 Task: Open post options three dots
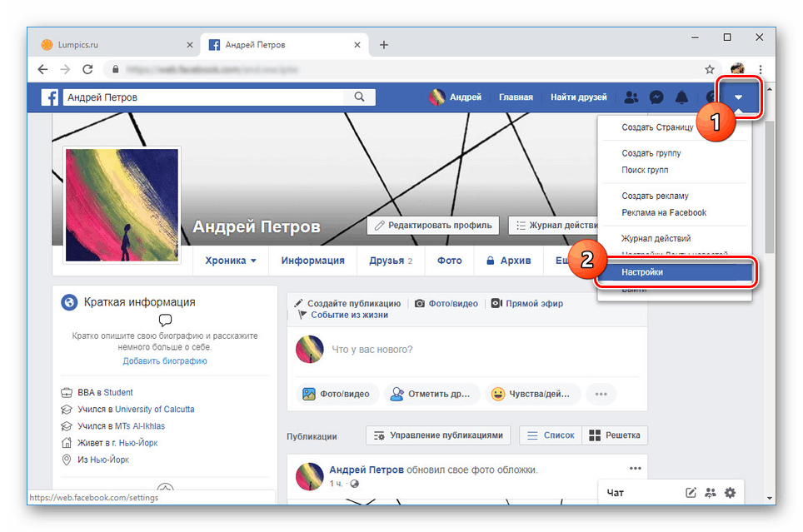(635, 468)
